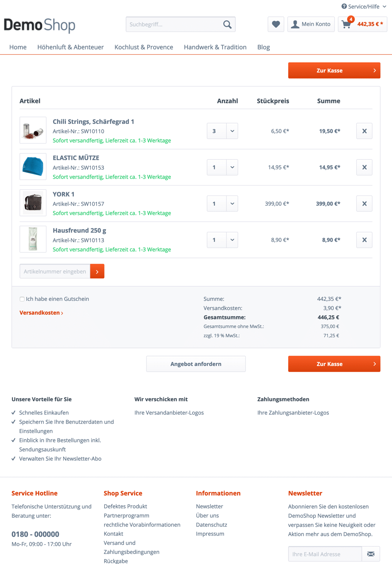Open the Blog menu item
Screen dimensions: 392x564
pos(263,47)
